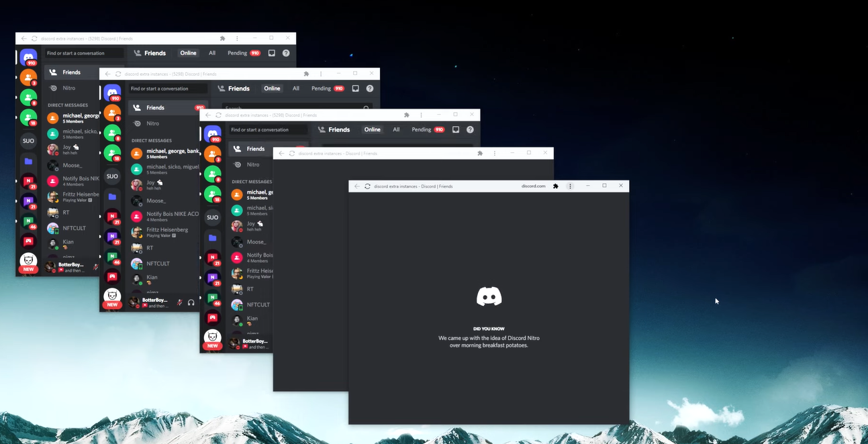The width and height of the screenshot is (868, 444).
Task: Open Discord home icon in second window from back
Action: 112,92
